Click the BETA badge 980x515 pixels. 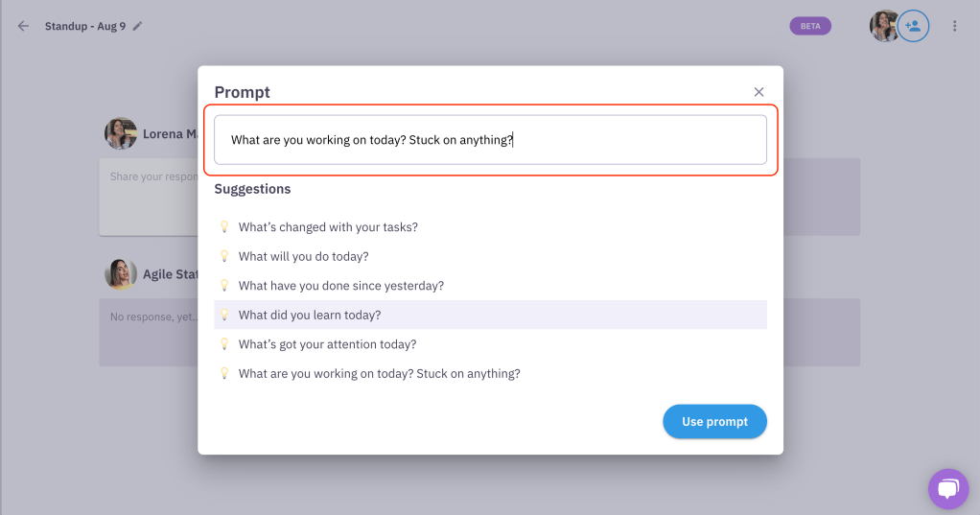(810, 26)
